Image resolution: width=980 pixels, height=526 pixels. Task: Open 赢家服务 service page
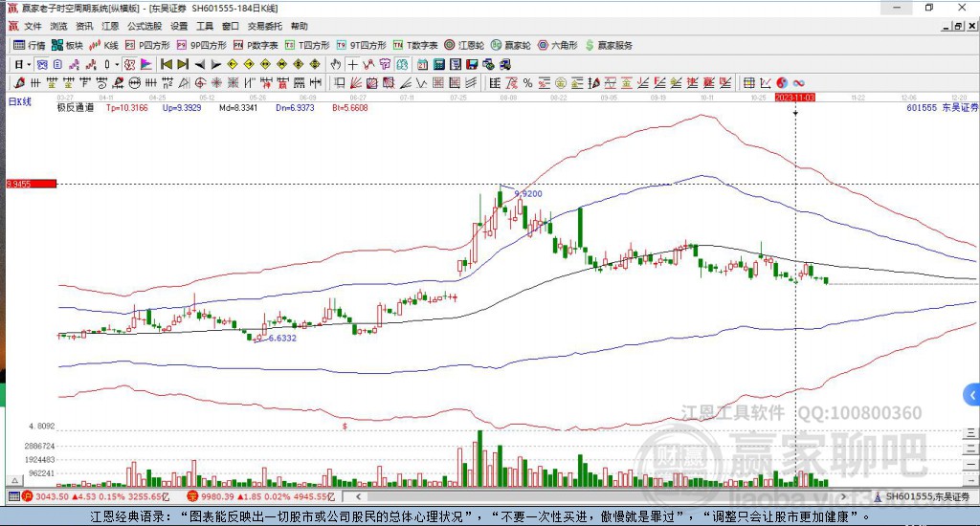[x=610, y=45]
